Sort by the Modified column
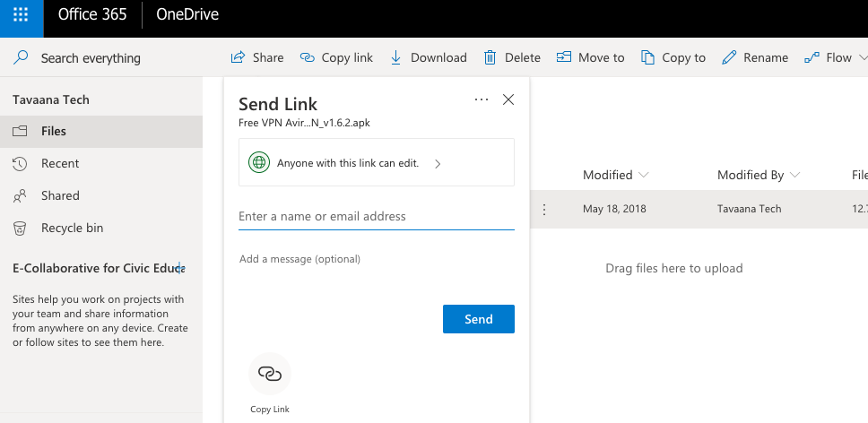Image resolution: width=868 pixels, height=423 pixels. coord(615,176)
